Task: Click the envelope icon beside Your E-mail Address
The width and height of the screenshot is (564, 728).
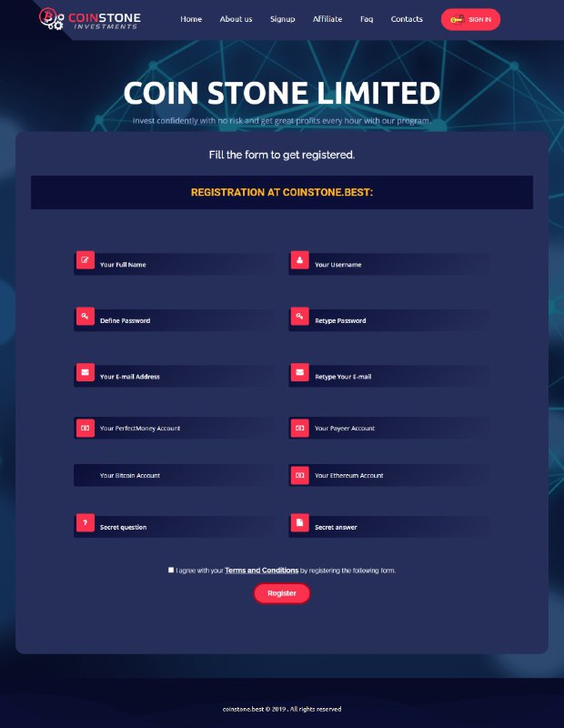Action: tap(85, 372)
